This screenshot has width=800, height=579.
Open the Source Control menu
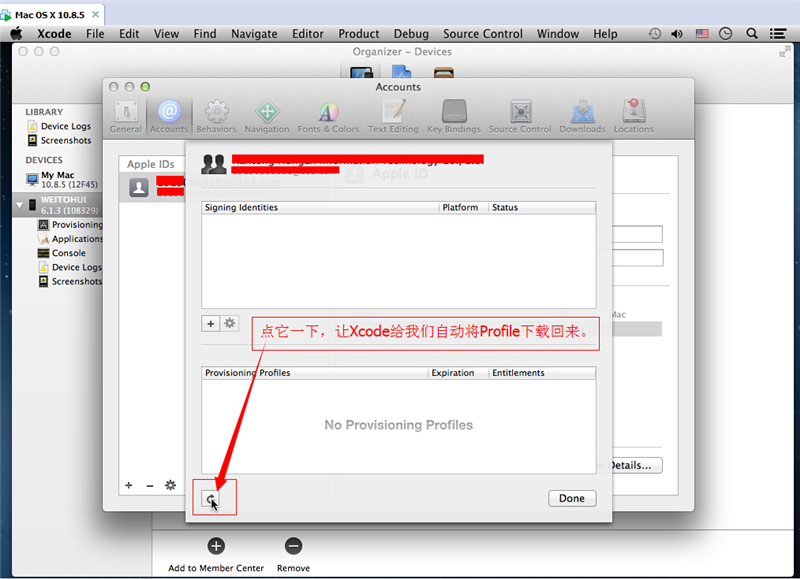point(483,34)
